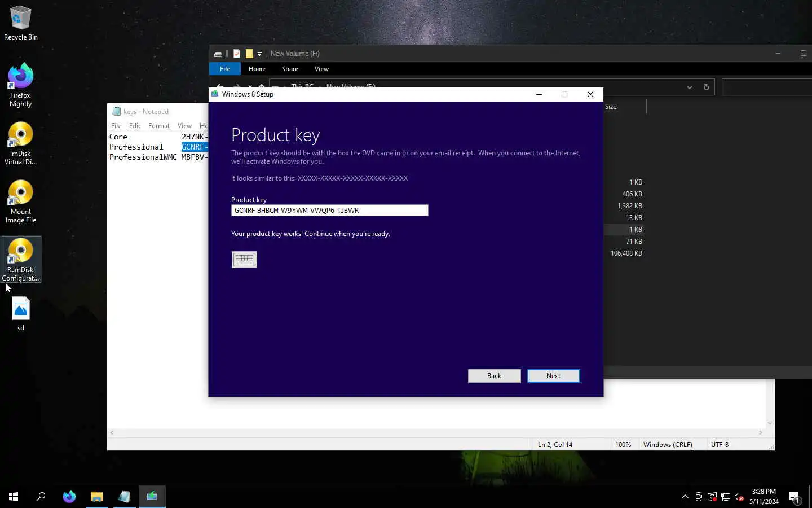812x508 pixels.
Task: Minimize the Windows 8 Setup window
Action: point(539,94)
